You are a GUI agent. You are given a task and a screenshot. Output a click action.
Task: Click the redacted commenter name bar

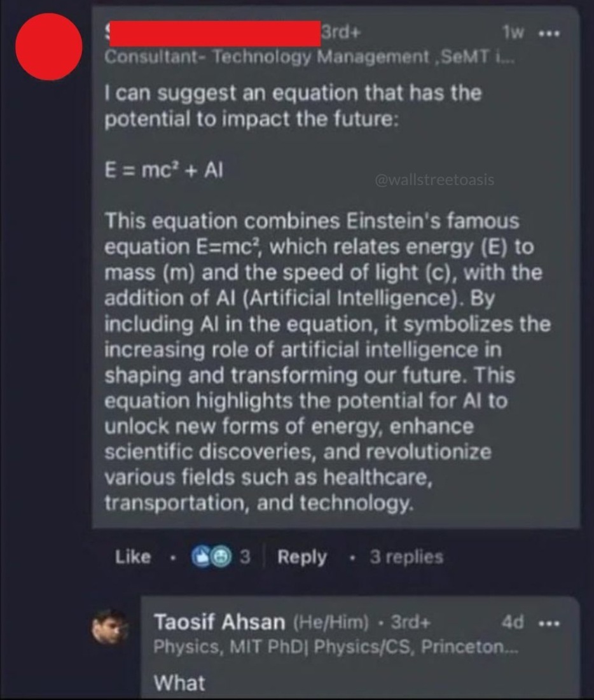coord(212,32)
